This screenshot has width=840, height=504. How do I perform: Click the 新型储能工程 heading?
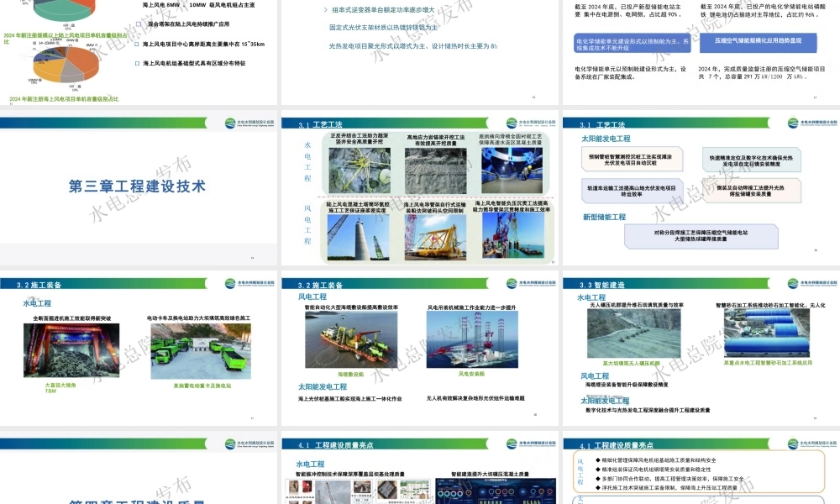[x=604, y=217]
